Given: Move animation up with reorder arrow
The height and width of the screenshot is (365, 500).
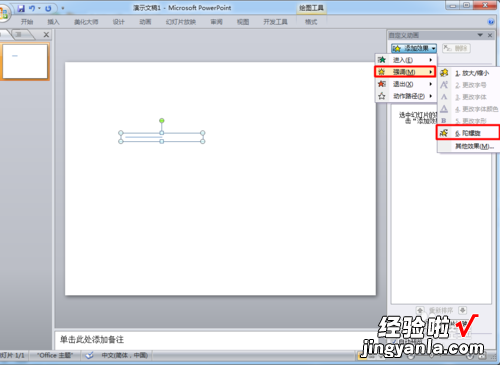Looking at the screenshot, I should (420, 310).
